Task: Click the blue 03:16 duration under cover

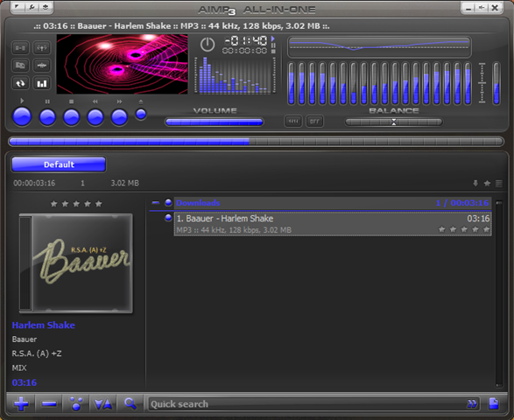Action: coord(25,382)
